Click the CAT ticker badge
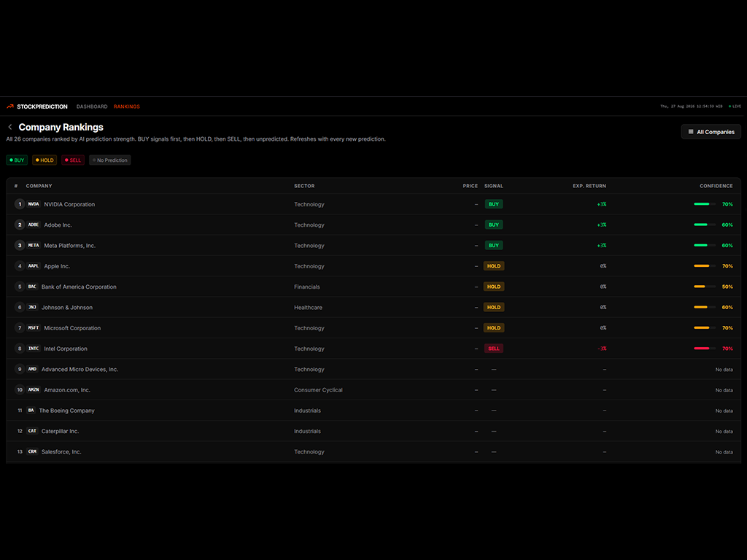Image resolution: width=747 pixels, height=560 pixels. (32, 432)
